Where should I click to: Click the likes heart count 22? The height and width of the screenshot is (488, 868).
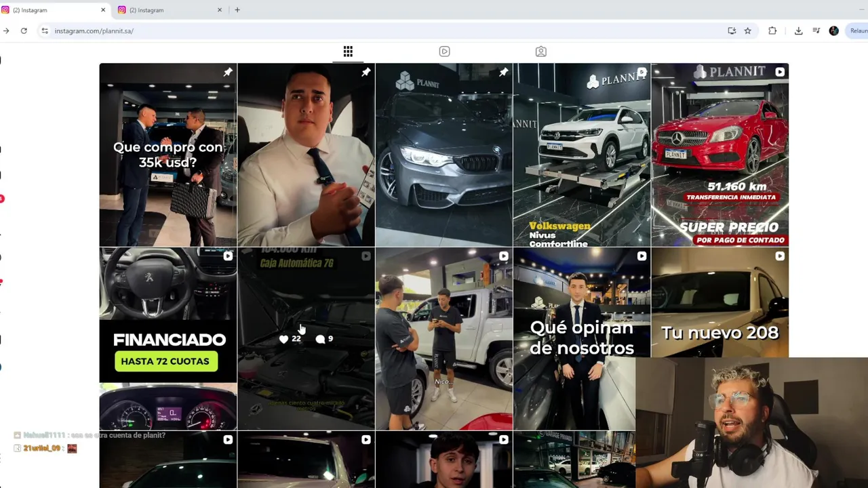point(290,339)
